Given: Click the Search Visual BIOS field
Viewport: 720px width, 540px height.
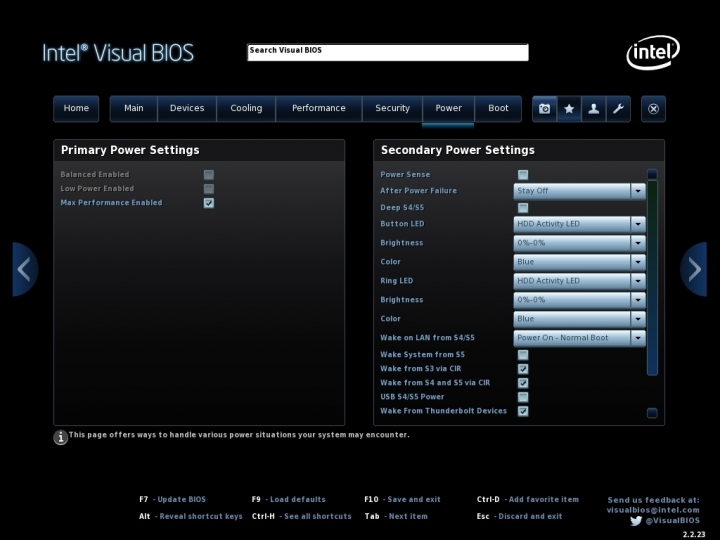Looking at the screenshot, I should [387, 52].
